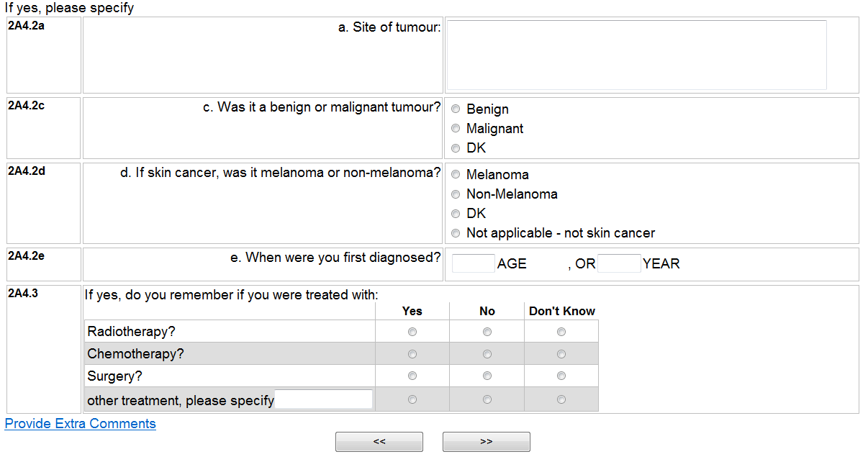Choose Melanoma skin cancer option
This screenshot has width=868, height=462.
pos(456,175)
